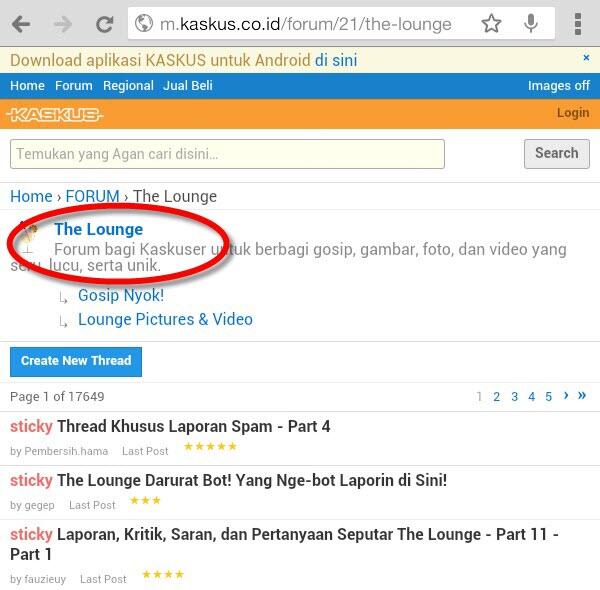Open the Gosip Nyok! subforum
This screenshot has height=590, width=600.
point(121,295)
